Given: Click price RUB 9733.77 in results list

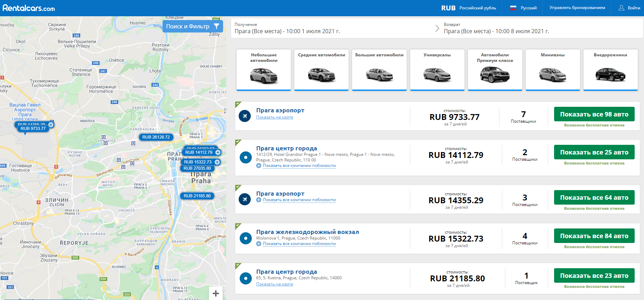Looking at the screenshot, I should [454, 117].
